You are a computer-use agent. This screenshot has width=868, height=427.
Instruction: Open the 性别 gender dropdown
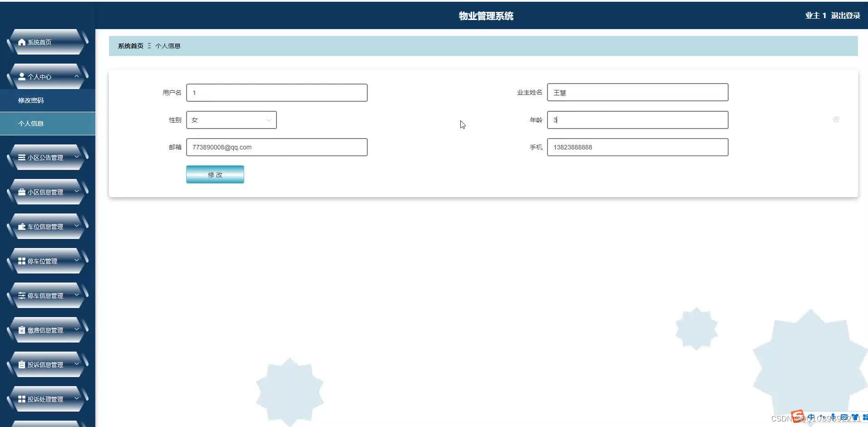(232, 120)
